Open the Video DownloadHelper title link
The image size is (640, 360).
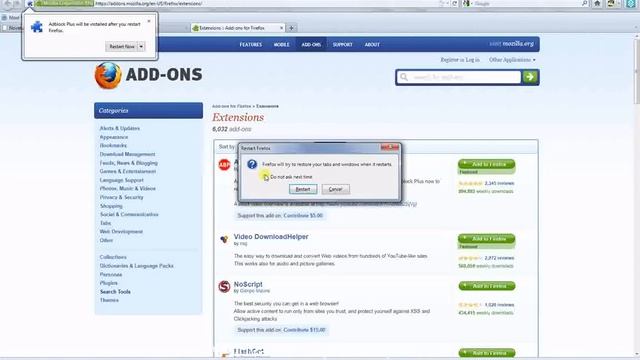271,237
